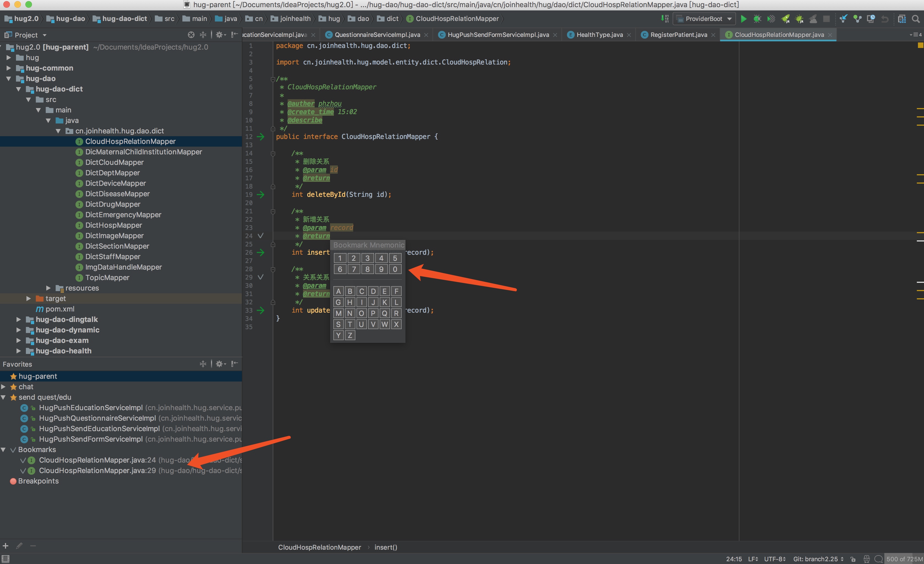
Task: Update project from VCS icon
Action: tap(843, 19)
